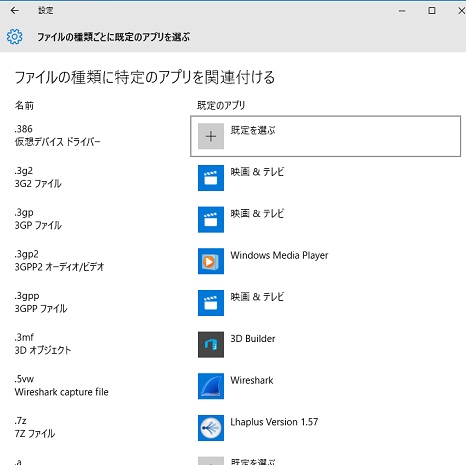Select the 3GPP2 オーディオ/ビデオ description
The height and width of the screenshot is (465, 466).
[59, 267]
